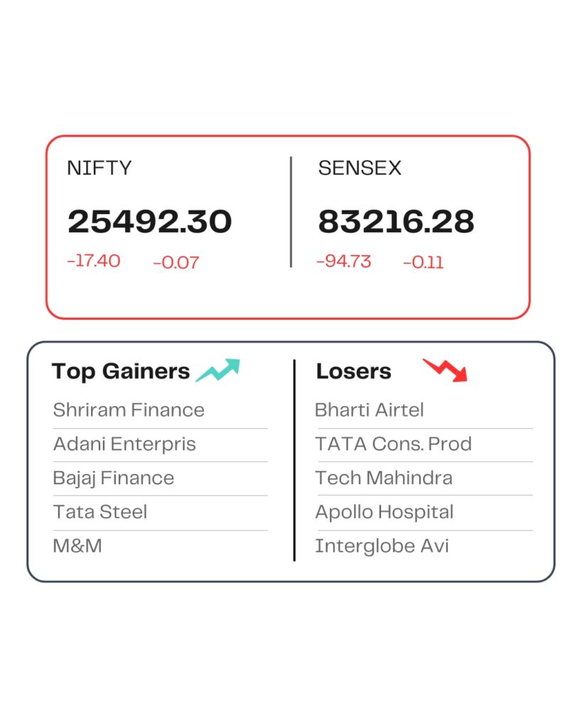Click the green upward trend arrow icon
582x728 pixels.
coord(218,370)
